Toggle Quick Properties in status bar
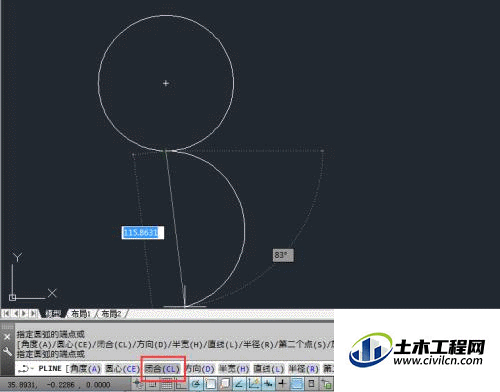500x392 pixels. 311,384
